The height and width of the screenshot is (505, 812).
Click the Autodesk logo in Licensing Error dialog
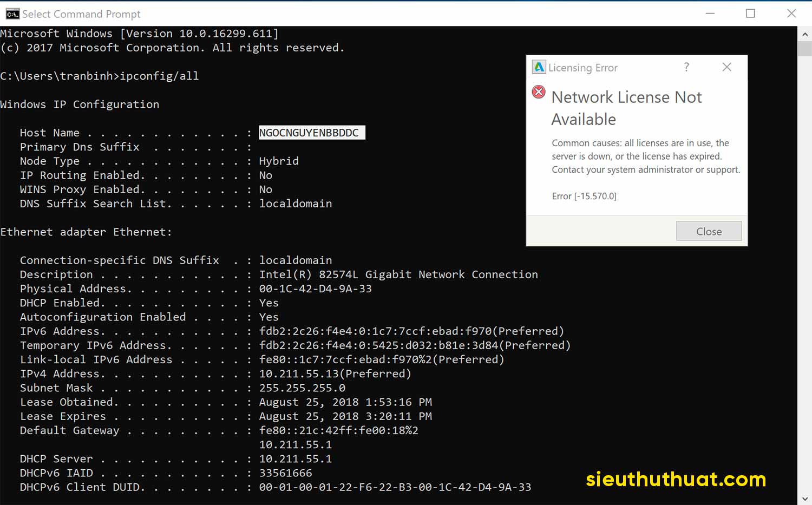[539, 67]
